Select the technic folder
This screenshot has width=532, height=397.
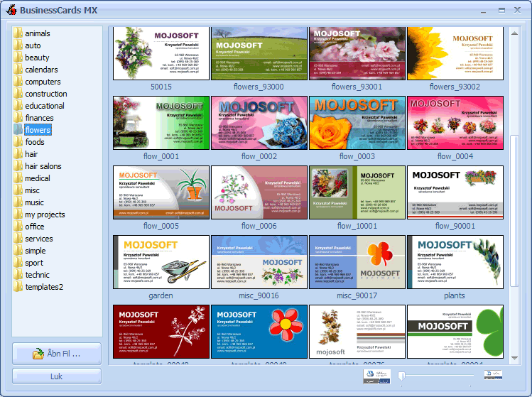(x=38, y=275)
